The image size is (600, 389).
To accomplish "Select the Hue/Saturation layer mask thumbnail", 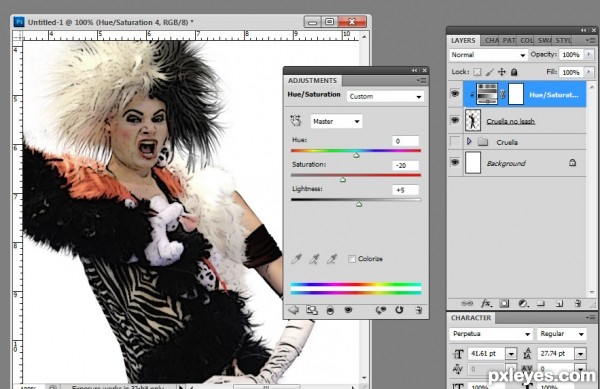I will pyautogui.click(x=515, y=94).
